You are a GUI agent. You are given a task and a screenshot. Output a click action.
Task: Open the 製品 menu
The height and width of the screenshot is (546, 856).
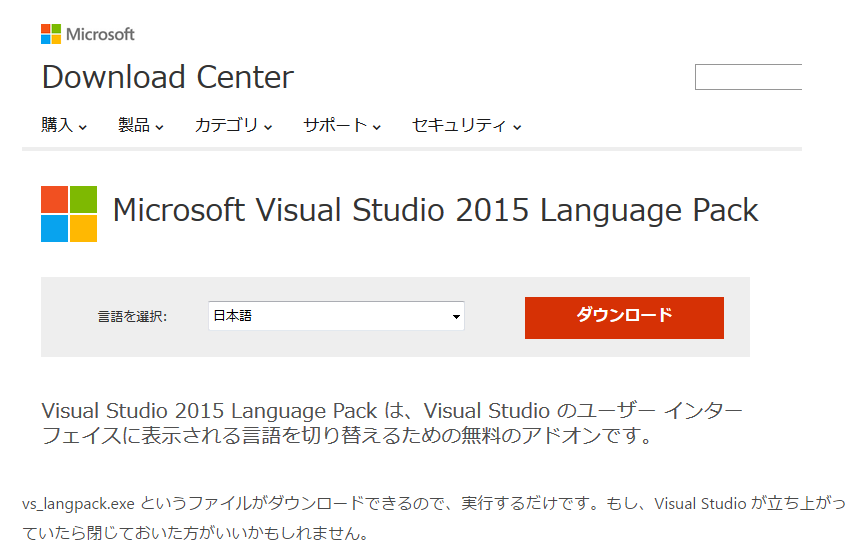pos(141,126)
